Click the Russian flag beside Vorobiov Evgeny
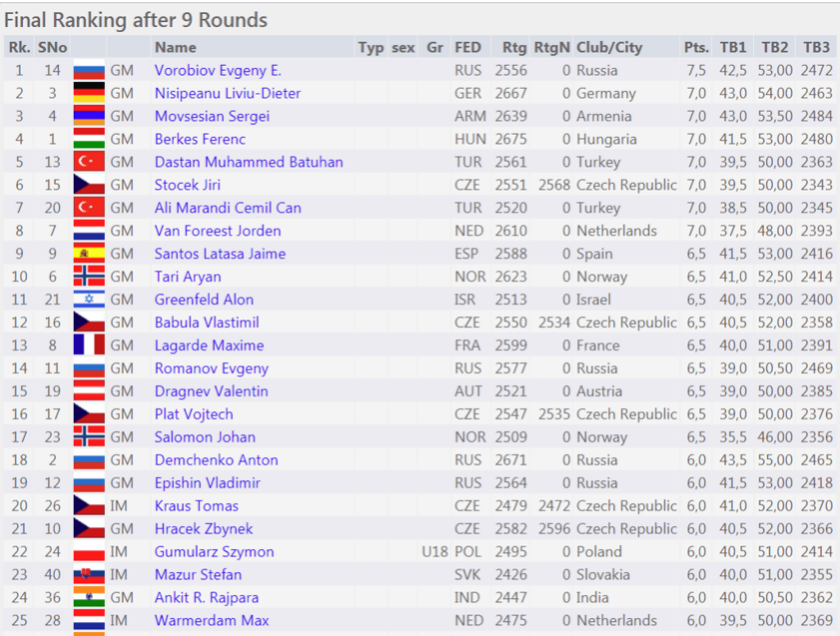The image size is (840, 636). click(x=89, y=71)
